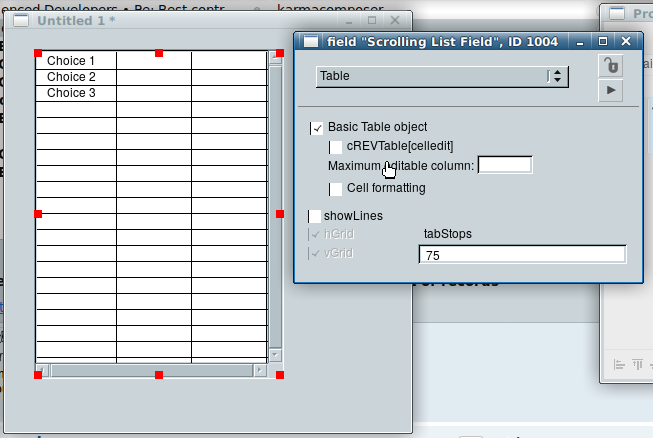Toggle the disabled vGrid checkbox
Screen dimensions: 653x438
coord(314,253)
